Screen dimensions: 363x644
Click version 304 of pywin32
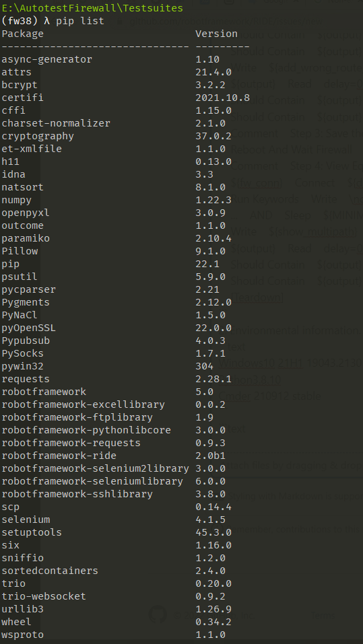(x=205, y=366)
